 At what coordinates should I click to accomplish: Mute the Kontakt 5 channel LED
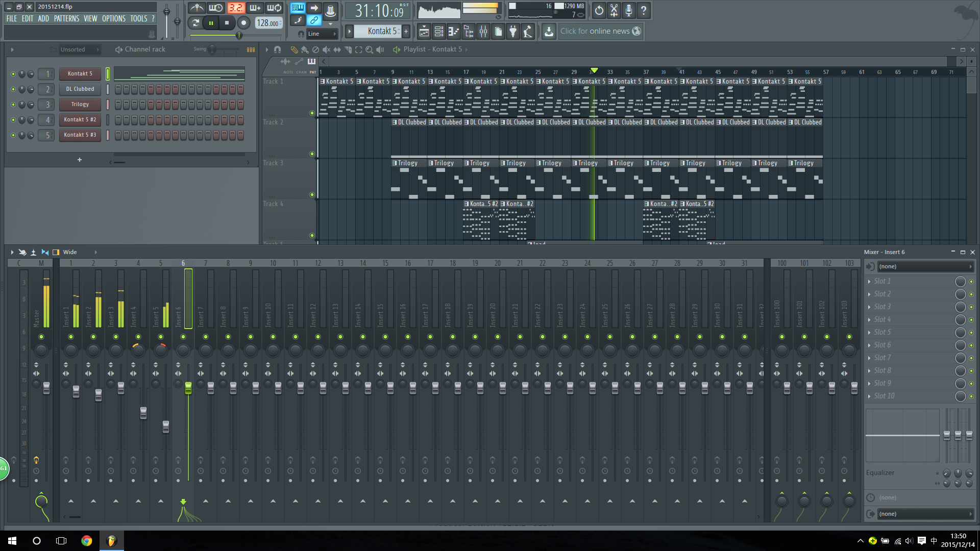point(13,74)
